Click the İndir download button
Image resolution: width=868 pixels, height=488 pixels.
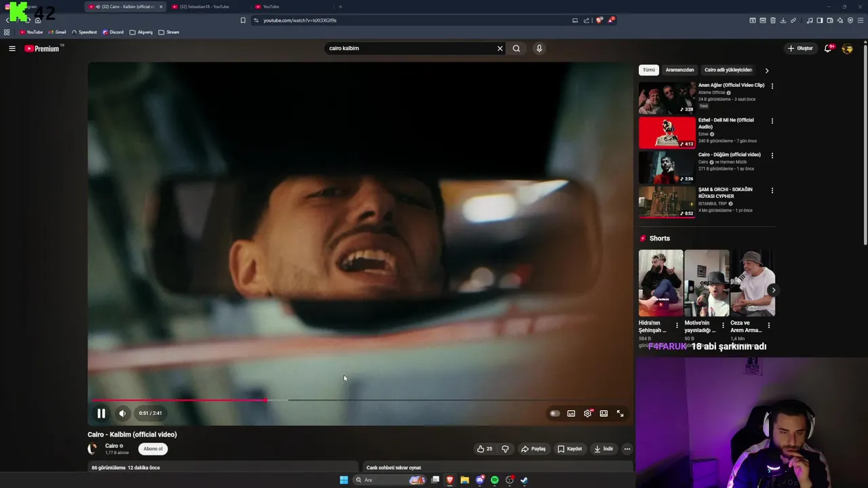tap(604, 449)
